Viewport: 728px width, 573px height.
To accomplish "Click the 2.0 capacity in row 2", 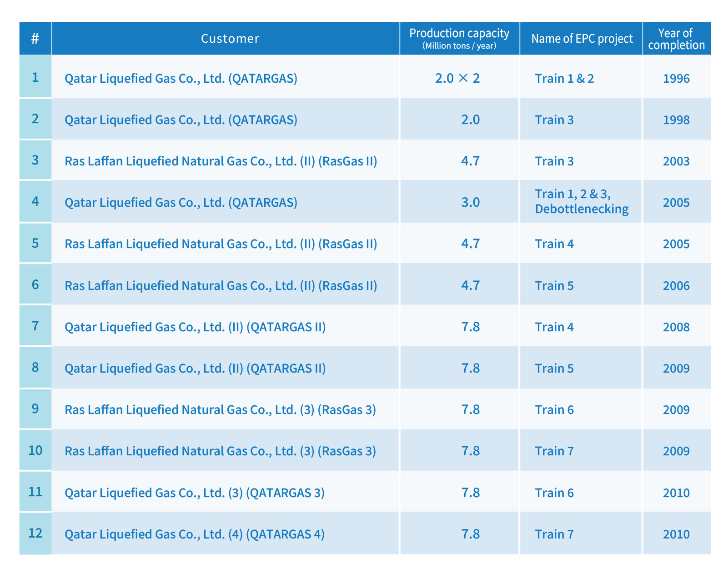I will pos(471,120).
